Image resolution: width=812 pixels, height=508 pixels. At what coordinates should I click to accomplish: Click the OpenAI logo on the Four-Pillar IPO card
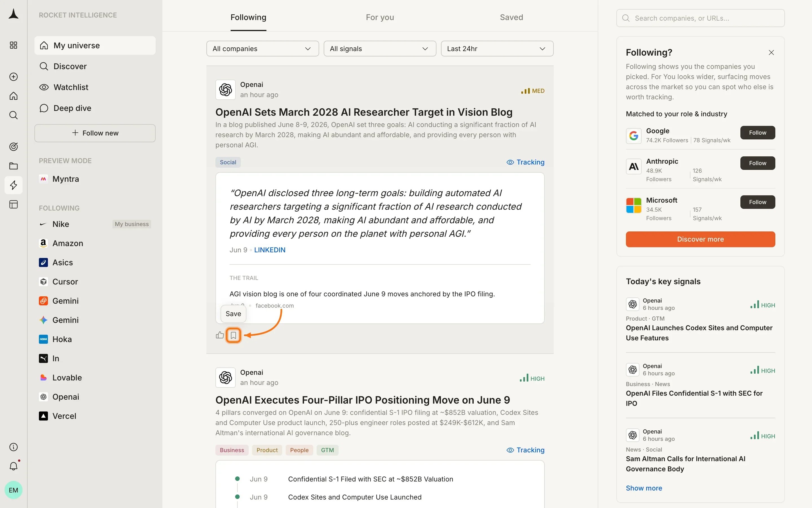pyautogui.click(x=226, y=378)
